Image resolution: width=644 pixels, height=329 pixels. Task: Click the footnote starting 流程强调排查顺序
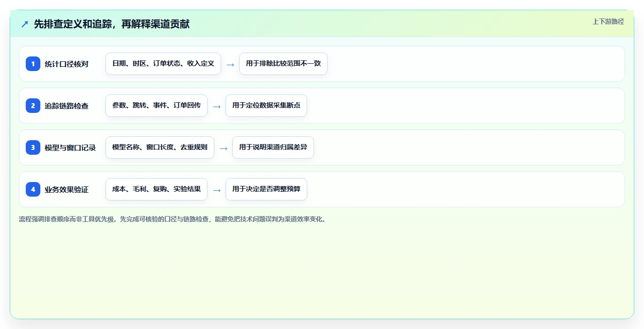coord(173,219)
